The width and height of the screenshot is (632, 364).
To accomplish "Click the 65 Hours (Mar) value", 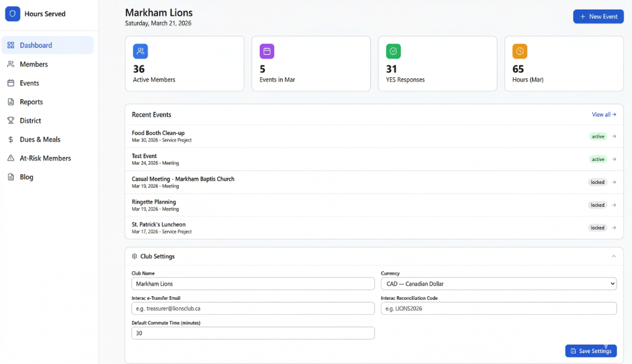I will coord(518,69).
